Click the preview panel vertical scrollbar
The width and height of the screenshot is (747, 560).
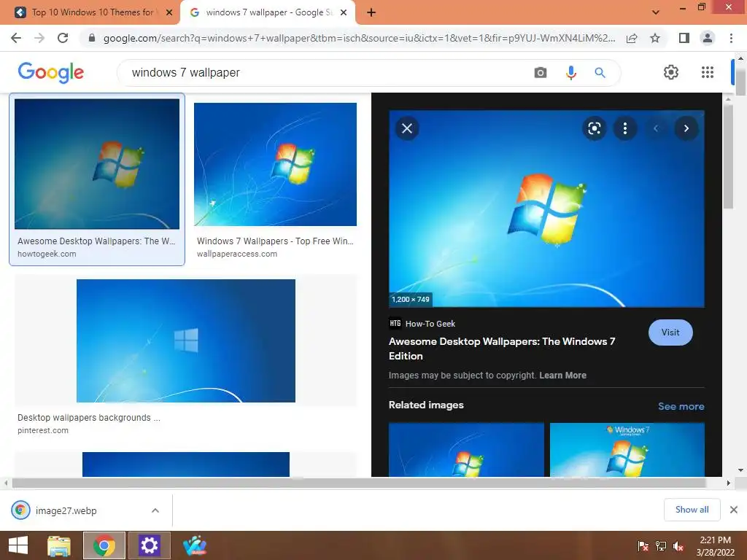727,157
